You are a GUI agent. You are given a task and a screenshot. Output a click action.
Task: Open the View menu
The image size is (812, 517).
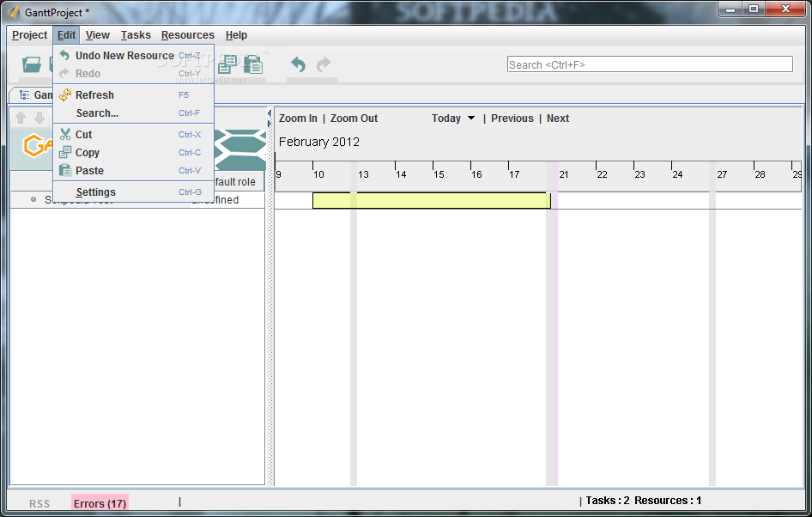coord(97,35)
